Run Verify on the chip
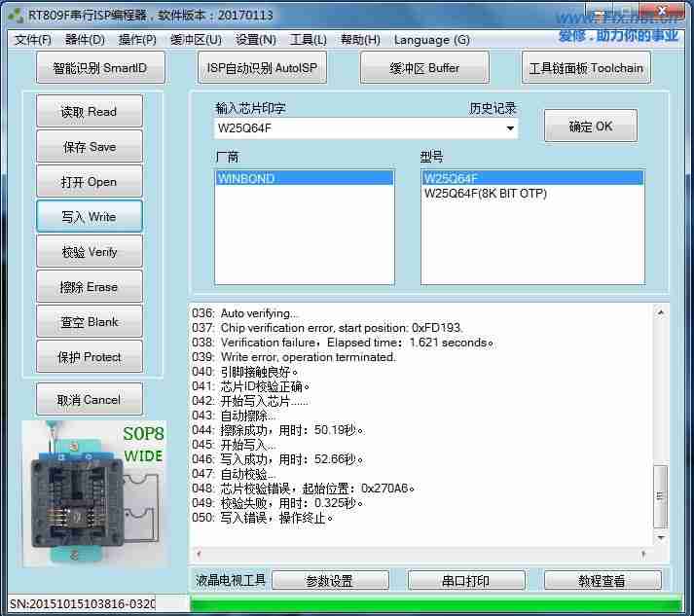The height and width of the screenshot is (616, 694). tap(89, 252)
